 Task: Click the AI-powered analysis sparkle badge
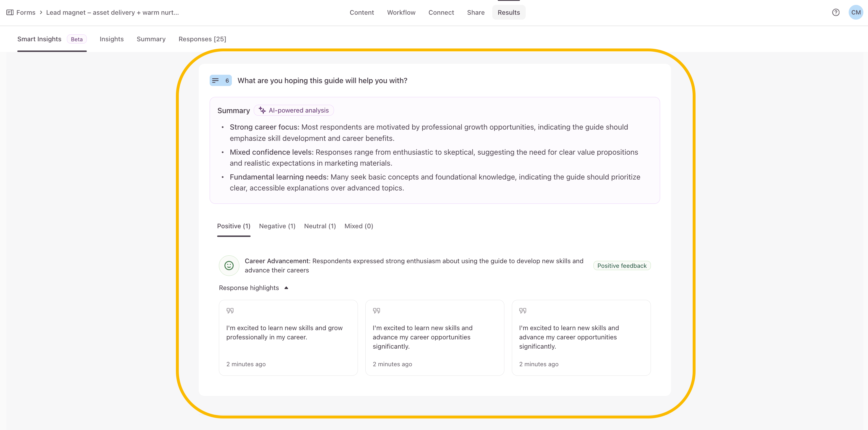(x=294, y=110)
